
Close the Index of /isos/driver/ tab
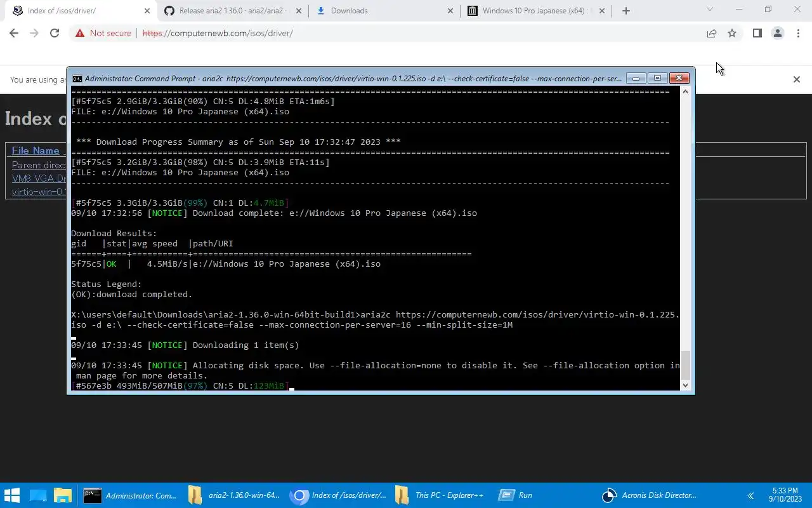click(147, 11)
